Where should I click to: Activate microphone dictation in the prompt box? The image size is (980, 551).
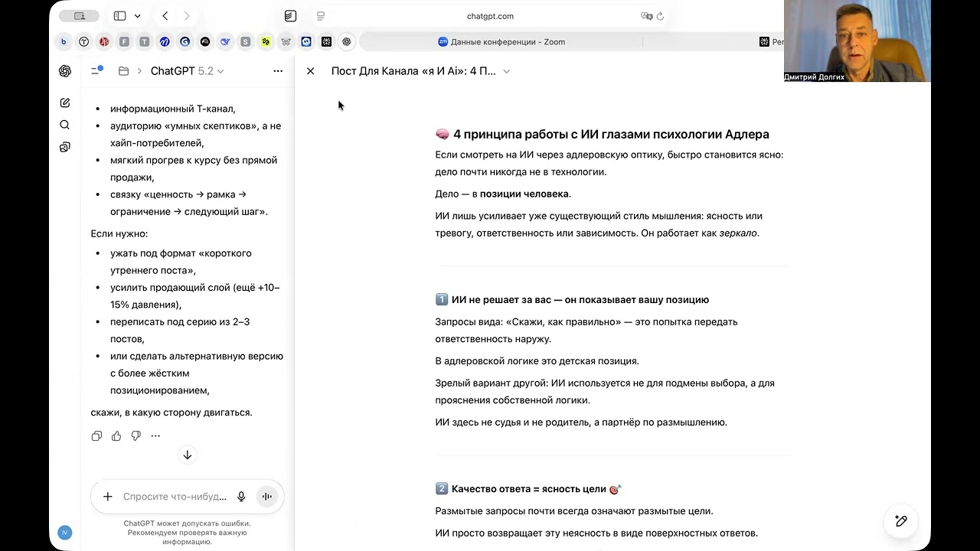(x=241, y=497)
